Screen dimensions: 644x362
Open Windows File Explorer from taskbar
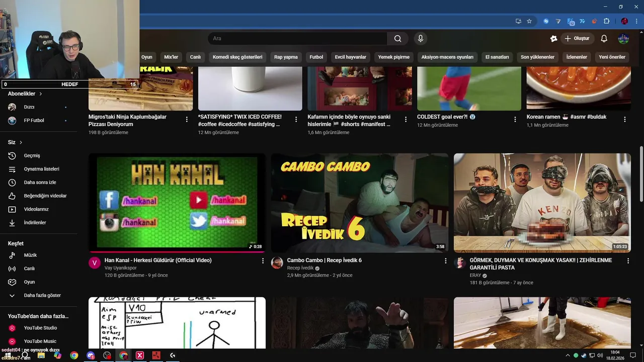[x=41, y=355]
